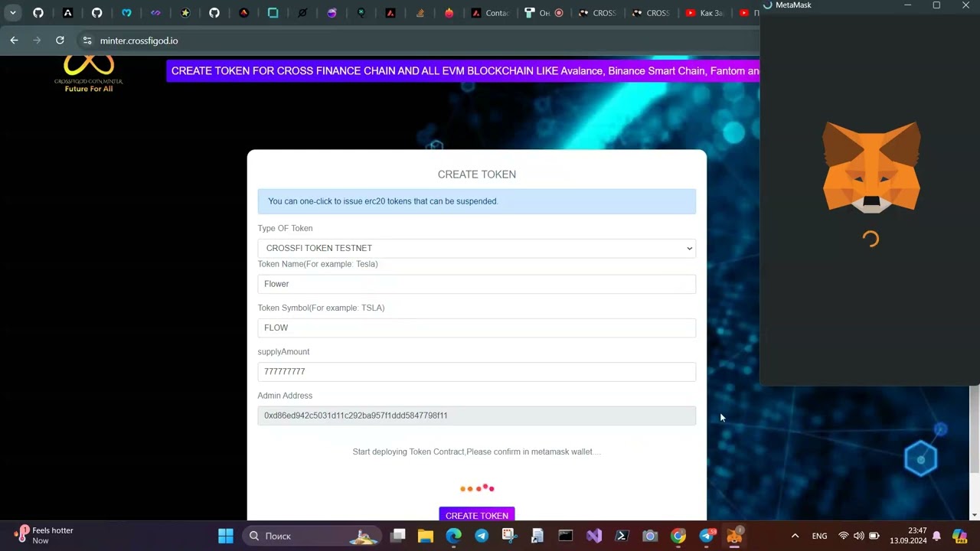Check the battery status icon
This screenshot has height=551, width=980.
click(874, 536)
